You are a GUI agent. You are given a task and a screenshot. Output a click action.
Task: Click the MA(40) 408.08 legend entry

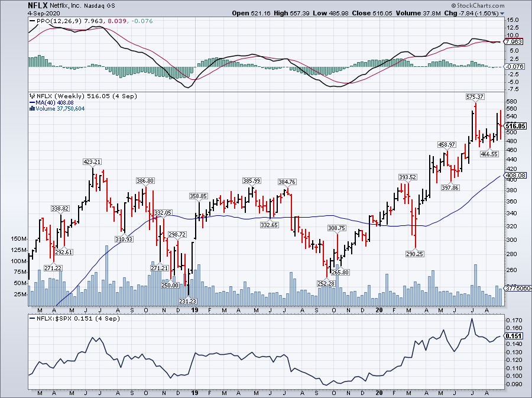(x=54, y=102)
